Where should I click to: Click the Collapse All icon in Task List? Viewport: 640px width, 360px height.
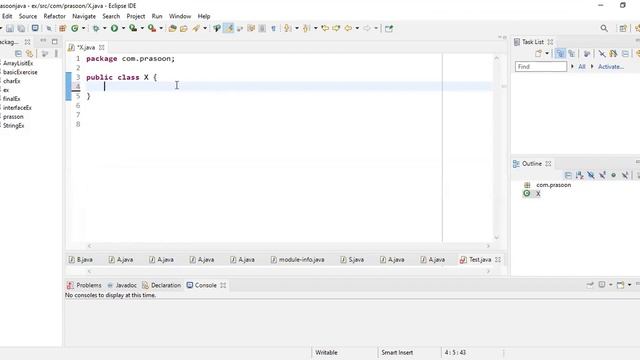[625, 53]
